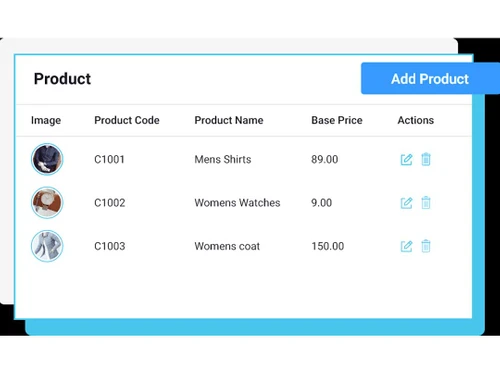Open the Womens Watches product thumbnail

click(x=47, y=202)
